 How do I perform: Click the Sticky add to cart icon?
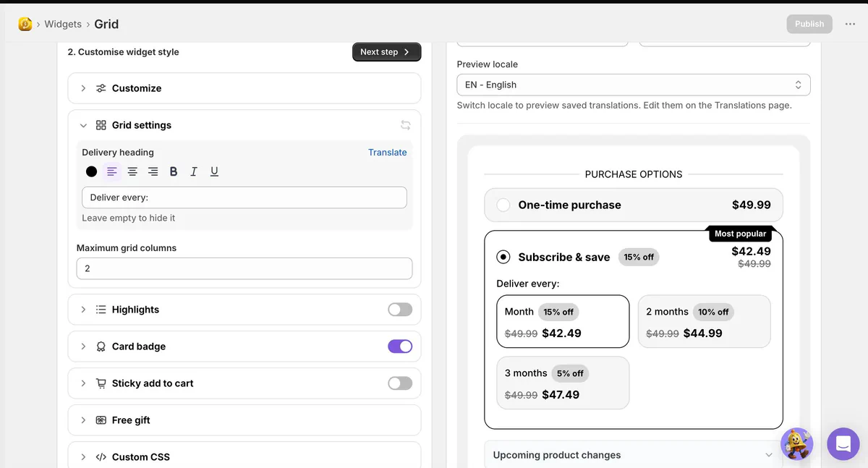(101, 383)
